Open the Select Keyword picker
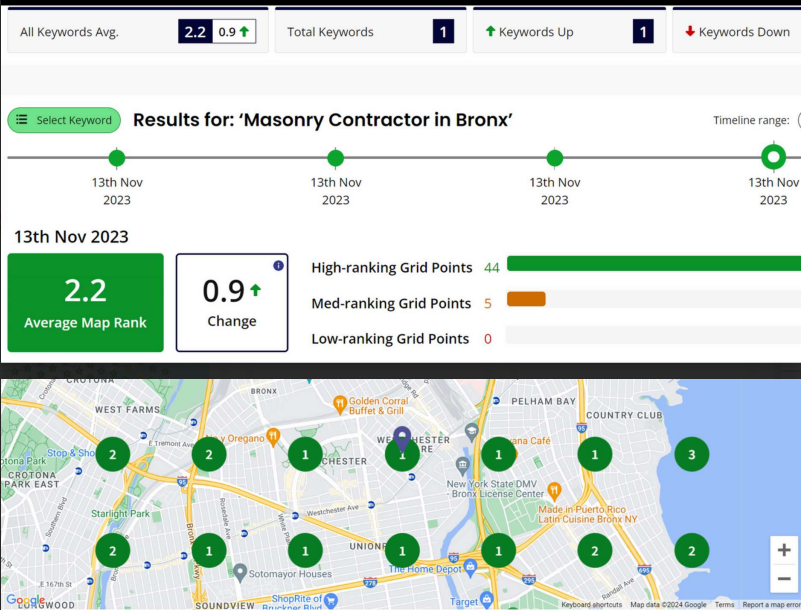 pos(64,120)
